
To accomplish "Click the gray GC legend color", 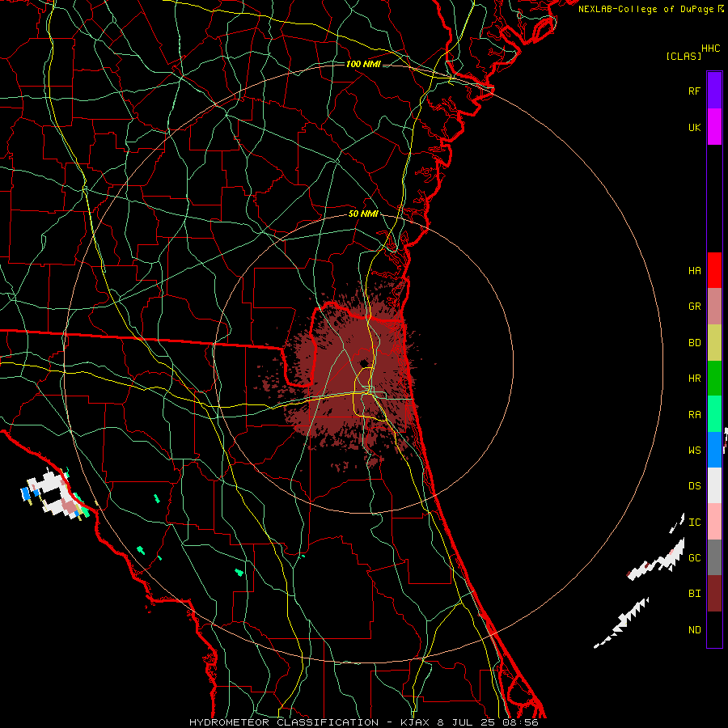I will click(714, 557).
